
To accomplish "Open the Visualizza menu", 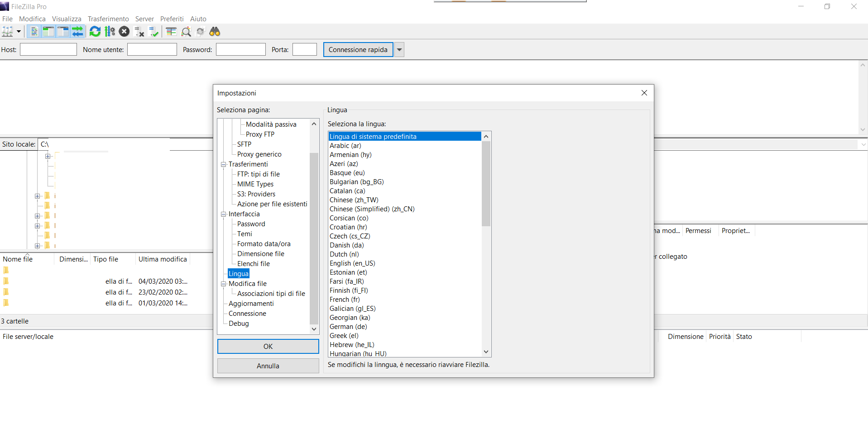I will coord(67,19).
